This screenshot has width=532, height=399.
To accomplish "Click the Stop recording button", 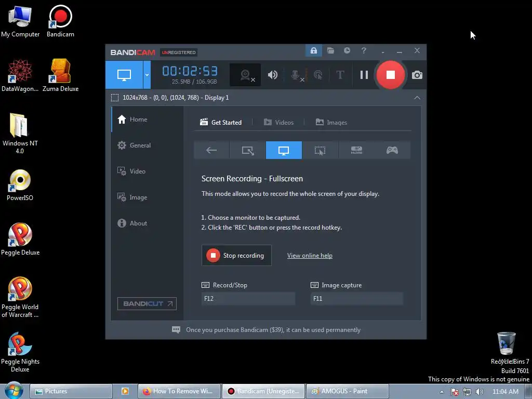I will tap(236, 256).
